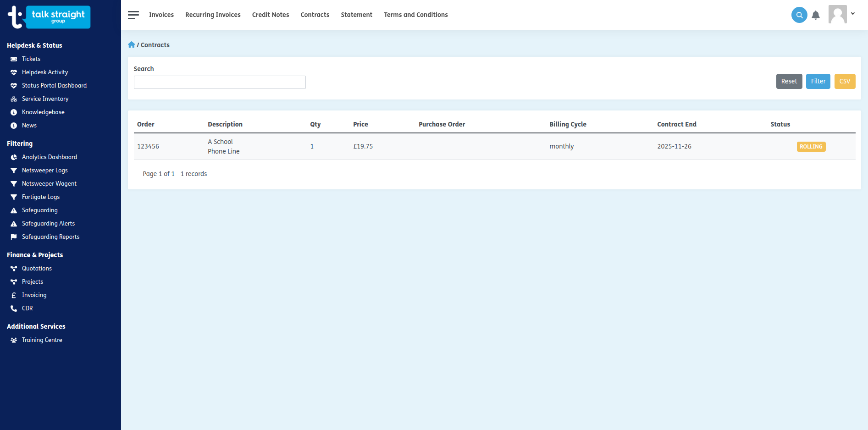Screen dimensions: 868x430
Task: Click the Page 1 of 1 records text
Action: click(x=175, y=174)
